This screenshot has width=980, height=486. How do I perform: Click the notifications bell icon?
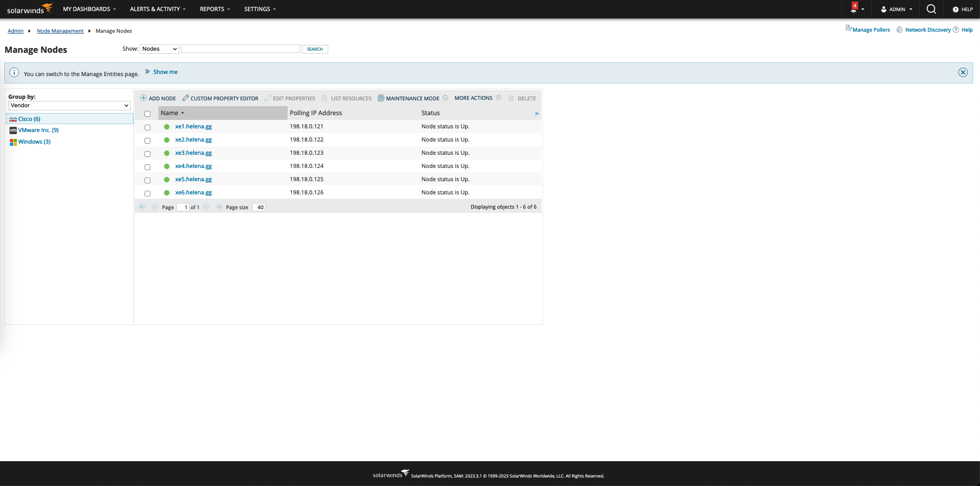click(x=854, y=9)
